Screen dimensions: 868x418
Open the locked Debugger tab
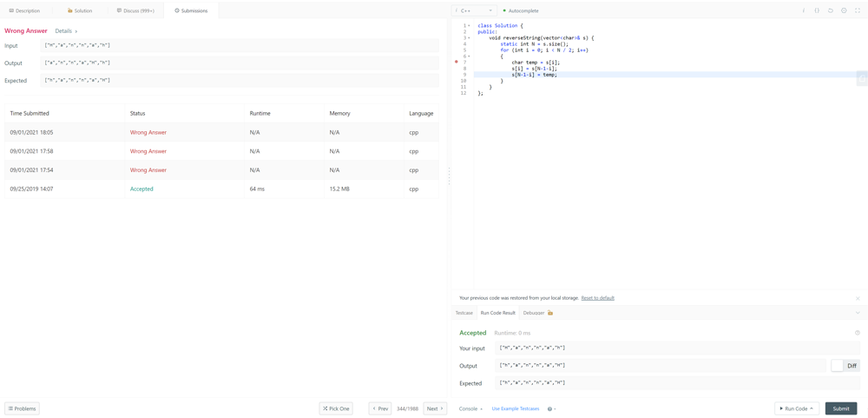[x=537, y=313]
